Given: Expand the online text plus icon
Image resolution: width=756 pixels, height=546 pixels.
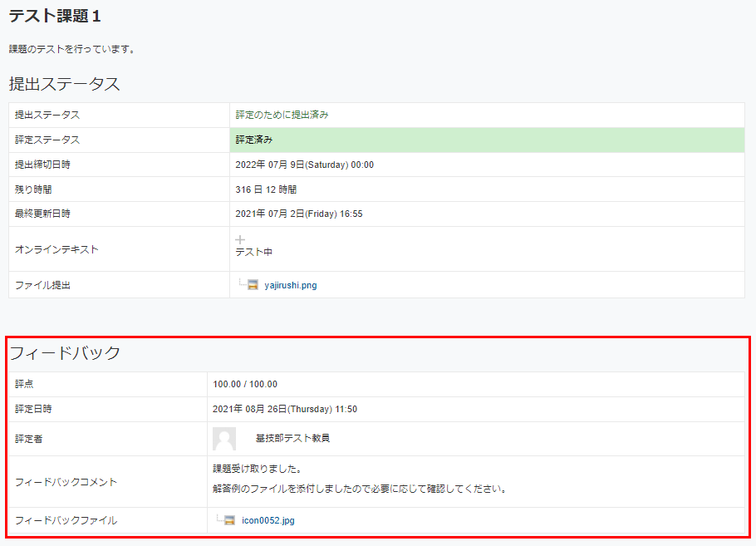Looking at the screenshot, I should click(240, 239).
